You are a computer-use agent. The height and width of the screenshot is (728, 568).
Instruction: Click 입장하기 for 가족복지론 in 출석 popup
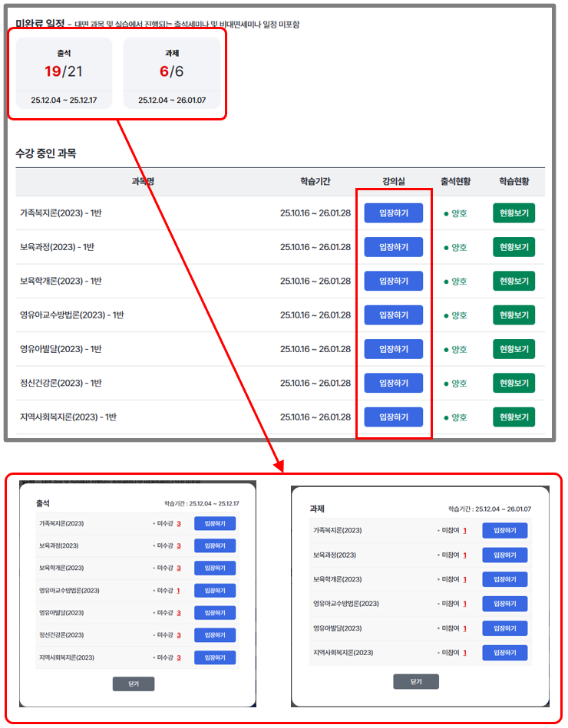(215, 524)
